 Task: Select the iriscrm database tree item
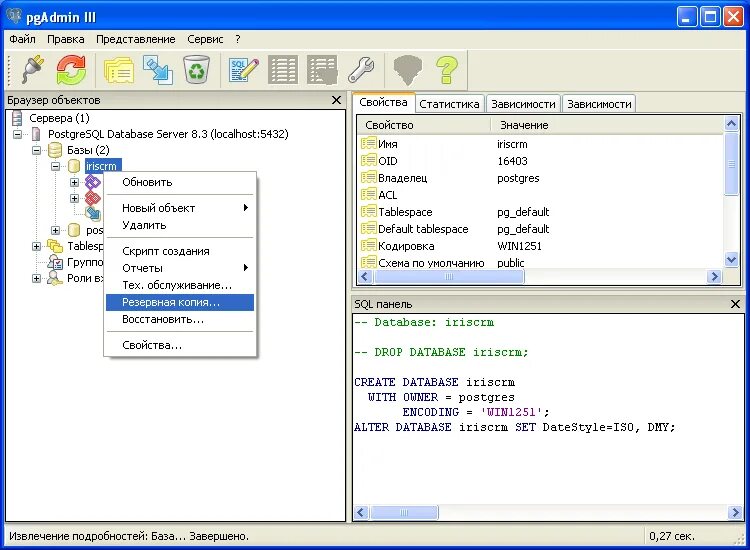tap(103, 166)
